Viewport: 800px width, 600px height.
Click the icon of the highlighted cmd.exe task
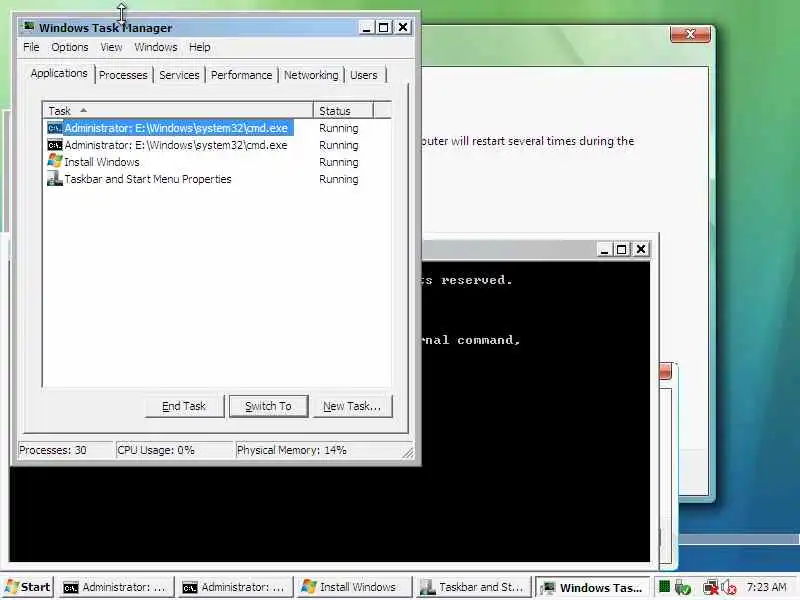click(55, 128)
